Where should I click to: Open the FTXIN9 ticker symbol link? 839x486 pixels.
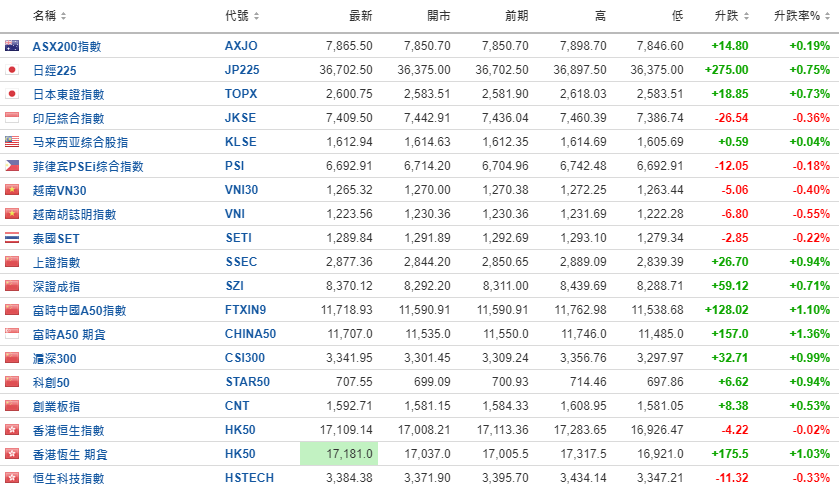pos(246,310)
